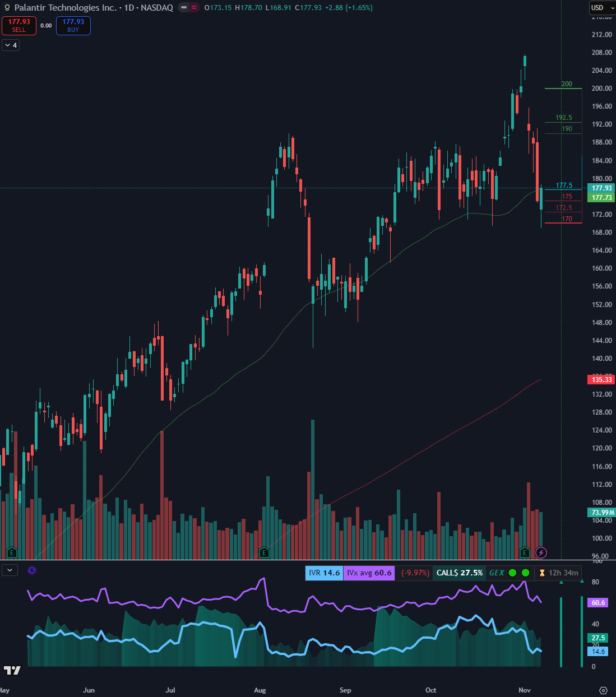Image resolution: width=616 pixels, height=697 pixels.
Task: Click the open value O173.15
Action: tap(218, 8)
